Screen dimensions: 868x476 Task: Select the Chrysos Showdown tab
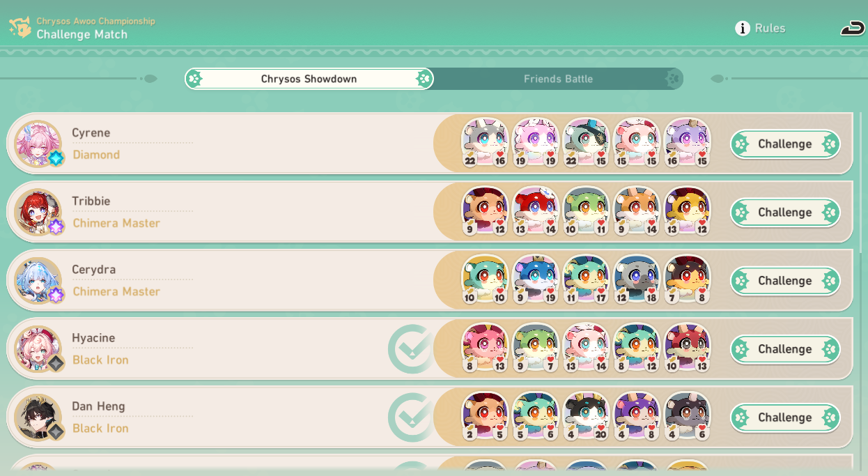(309, 79)
